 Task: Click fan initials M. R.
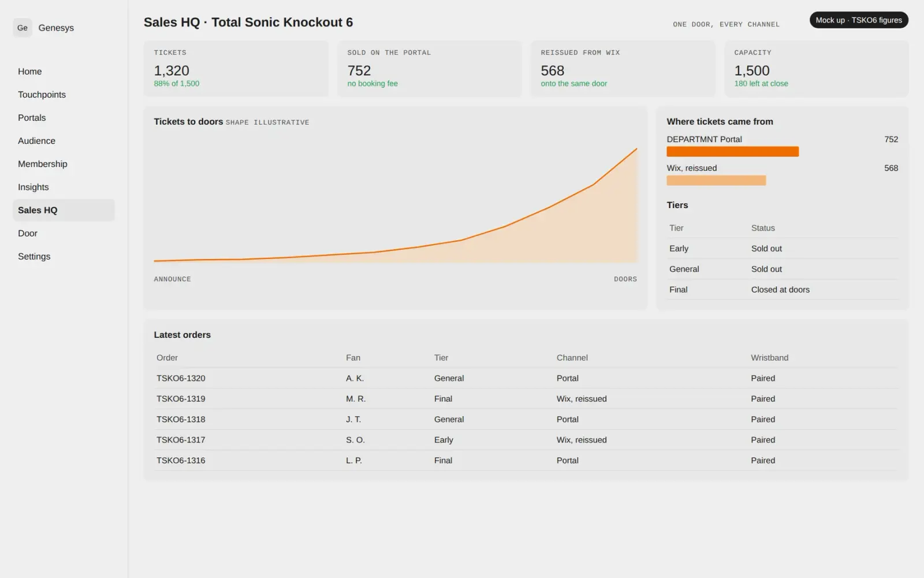point(356,399)
